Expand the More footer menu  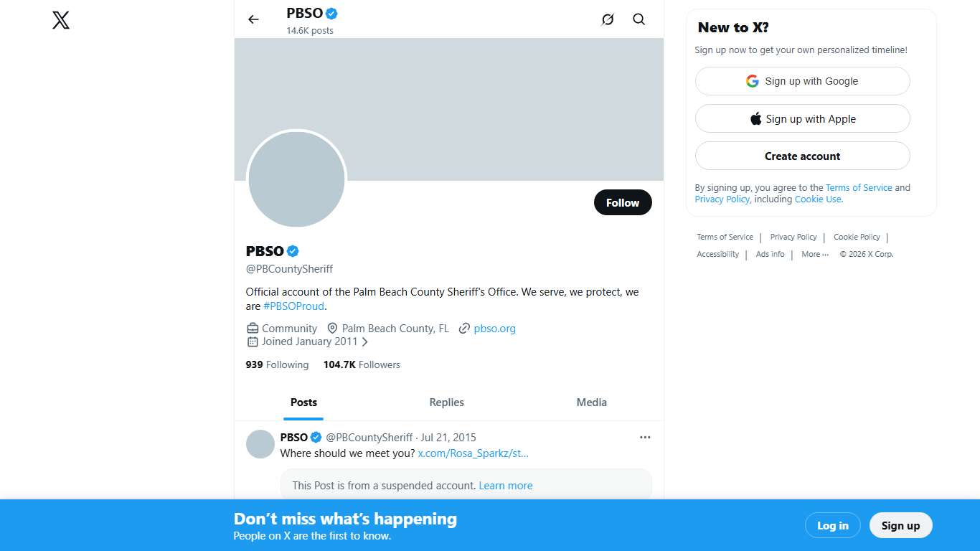[814, 254]
